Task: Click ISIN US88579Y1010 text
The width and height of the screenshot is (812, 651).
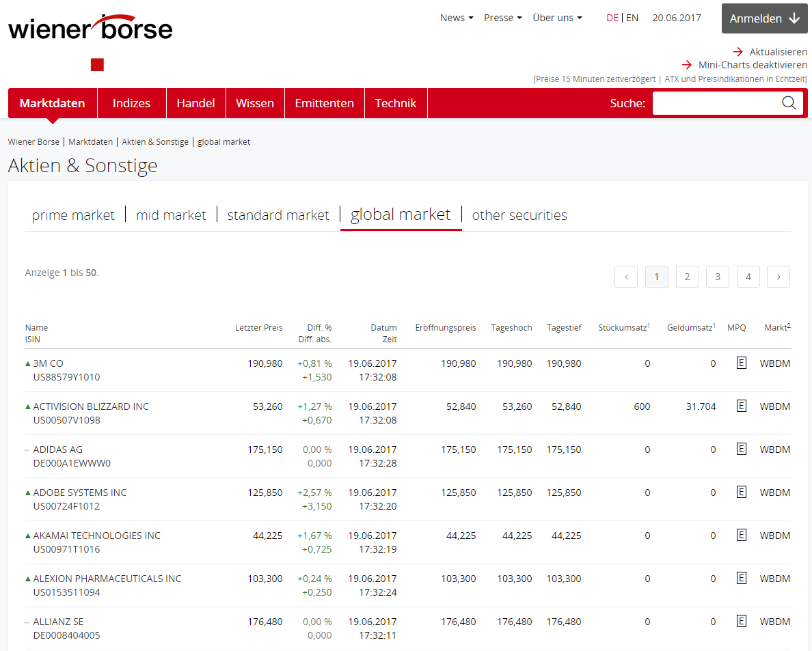Action: pyautogui.click(x=66, y=377)
